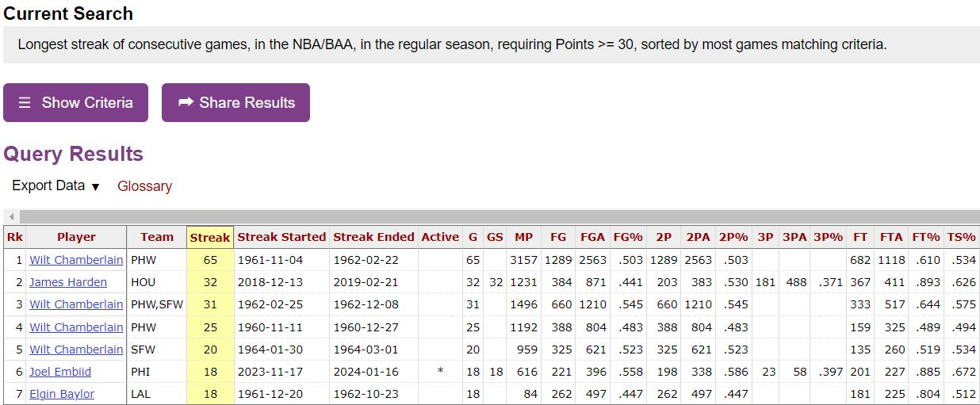Sort by MP column header

point(523,237)
